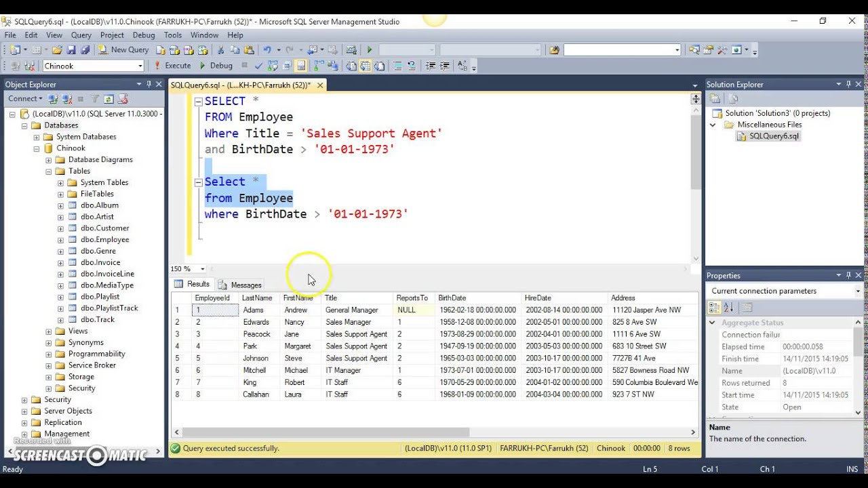Click the Categorized icon in Properties
Viewport: 868px width, 488px height.
pos(715,308)
